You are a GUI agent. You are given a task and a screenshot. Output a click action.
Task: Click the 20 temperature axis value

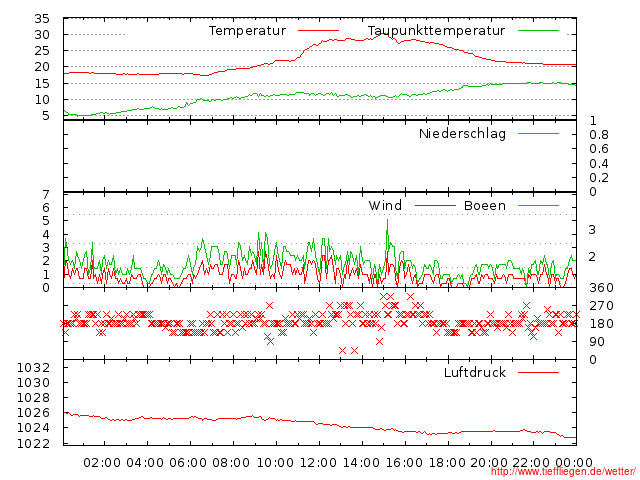pos(42,67)
